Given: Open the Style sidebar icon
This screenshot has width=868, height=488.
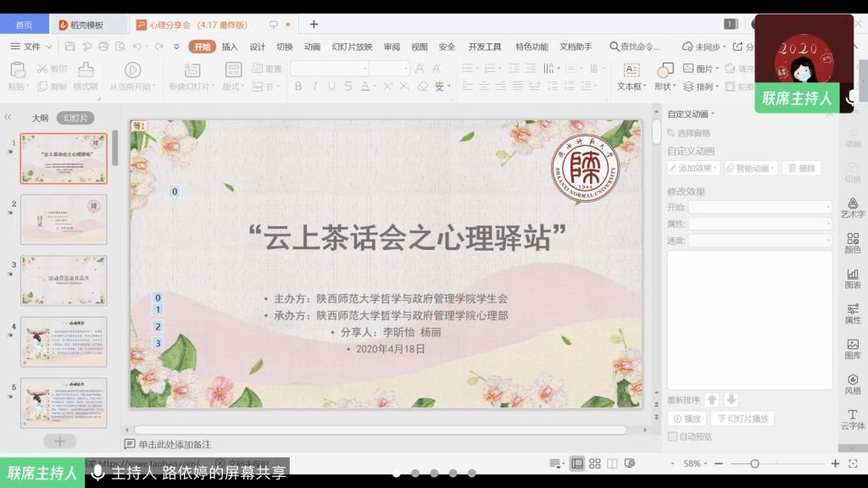Looking at the screenshot, I should pos(853,380).
